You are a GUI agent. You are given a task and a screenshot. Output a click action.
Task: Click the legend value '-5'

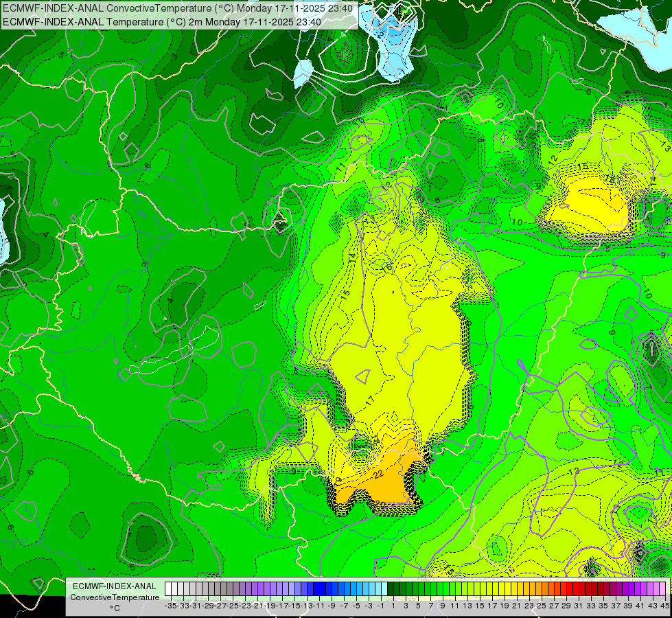[356, 606]
